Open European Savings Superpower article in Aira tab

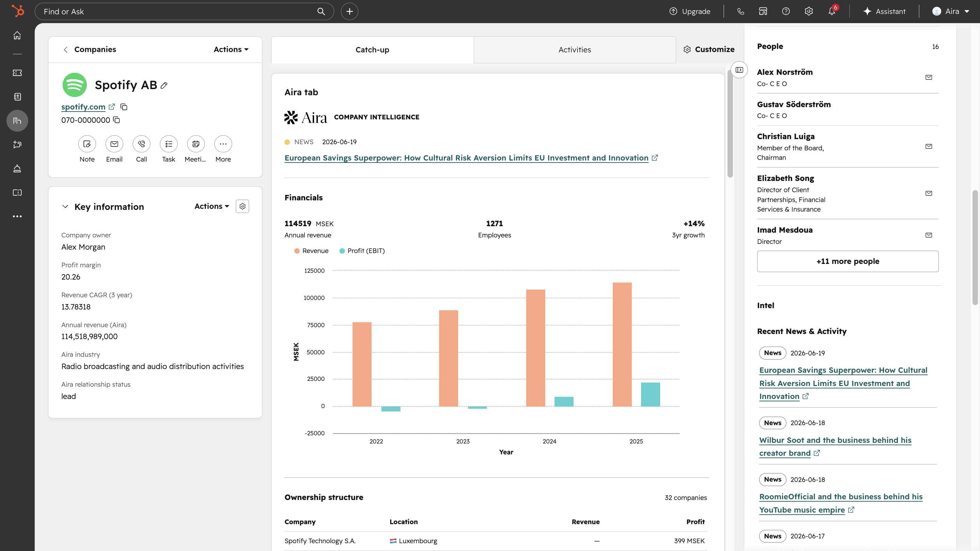467,158
